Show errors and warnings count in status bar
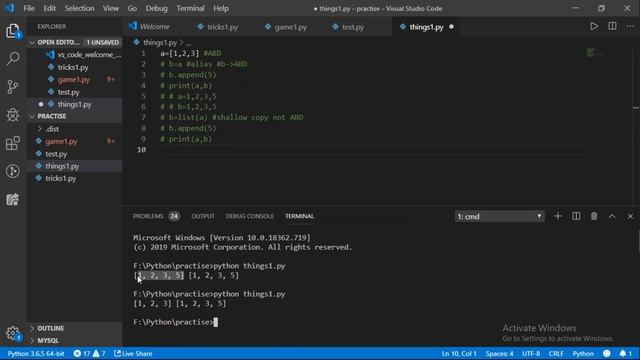The image size is (640, 360). pos(89,353)
